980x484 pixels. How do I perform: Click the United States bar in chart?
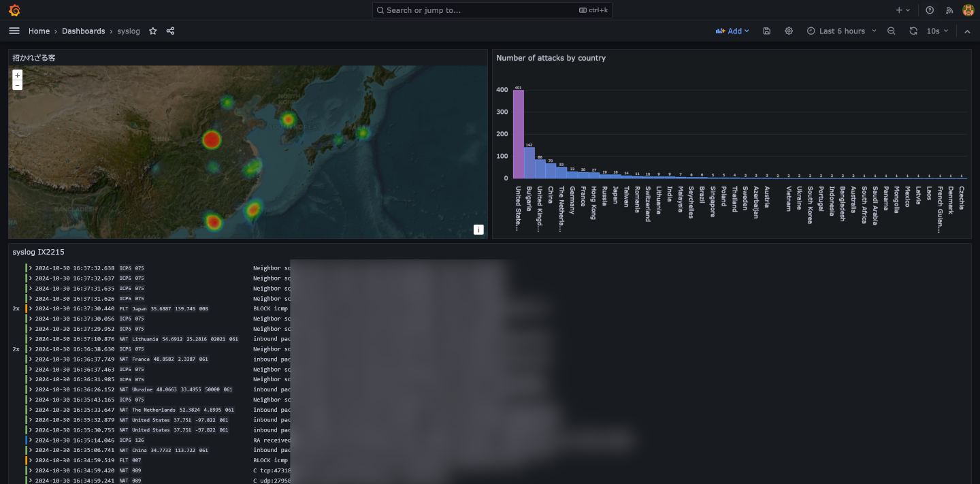coord(519,134)
